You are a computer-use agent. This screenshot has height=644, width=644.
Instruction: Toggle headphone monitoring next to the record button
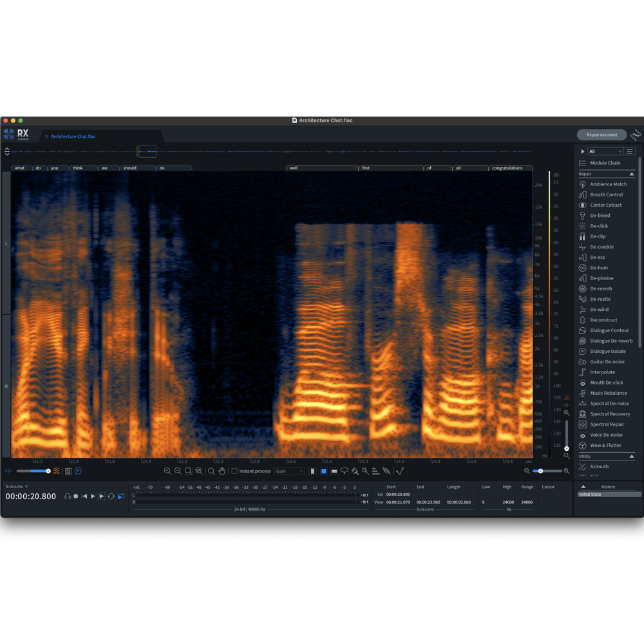[67, 496]
